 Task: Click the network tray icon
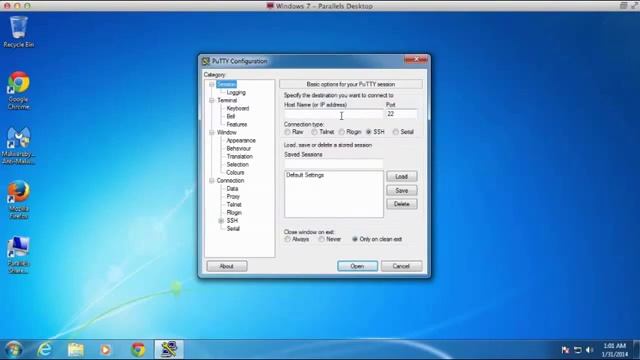pyautogui.click(x=578, y=350)
